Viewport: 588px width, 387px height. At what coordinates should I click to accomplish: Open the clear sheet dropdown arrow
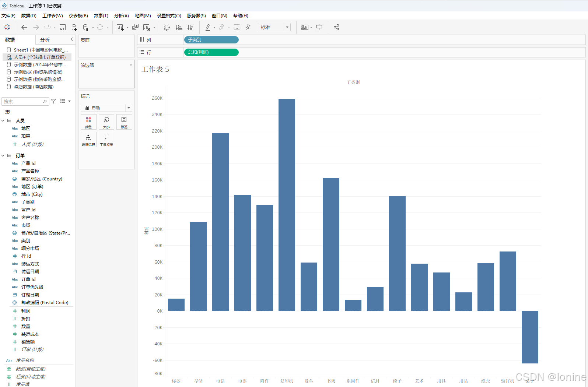click(154, 28)
